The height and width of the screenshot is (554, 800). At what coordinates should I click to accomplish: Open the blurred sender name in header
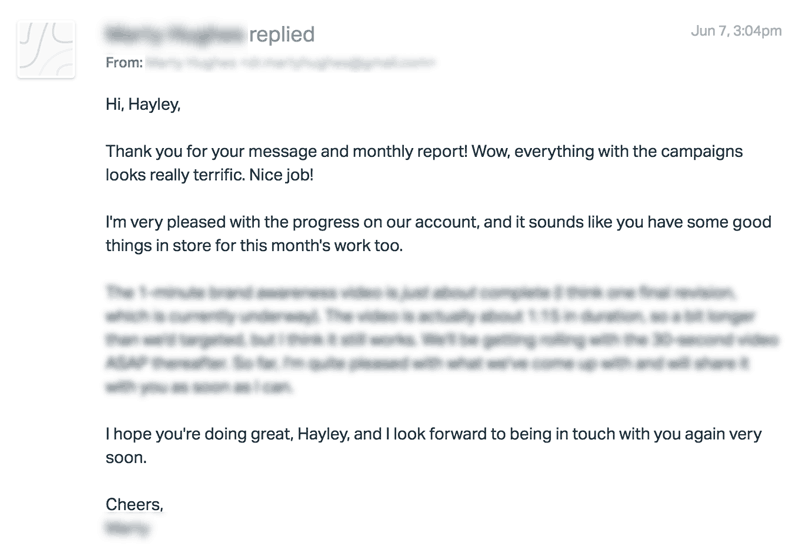coord(174,34)
